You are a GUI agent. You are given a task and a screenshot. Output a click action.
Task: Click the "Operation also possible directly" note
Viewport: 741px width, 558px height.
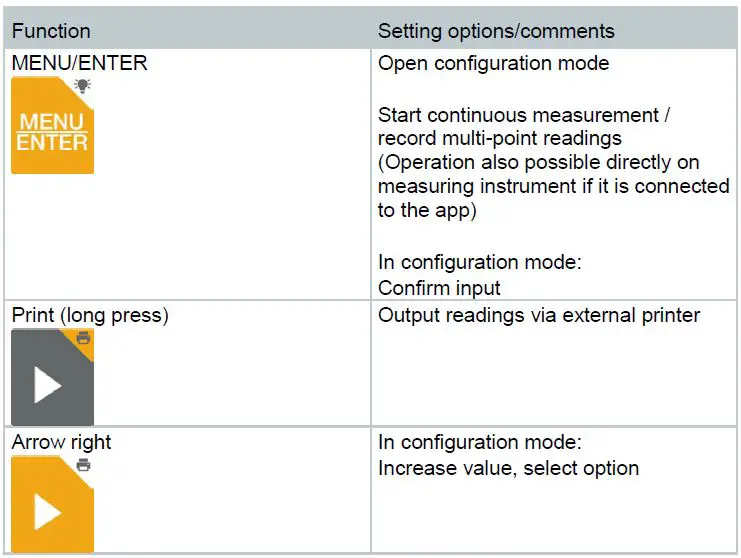click(x=538, y=162)
